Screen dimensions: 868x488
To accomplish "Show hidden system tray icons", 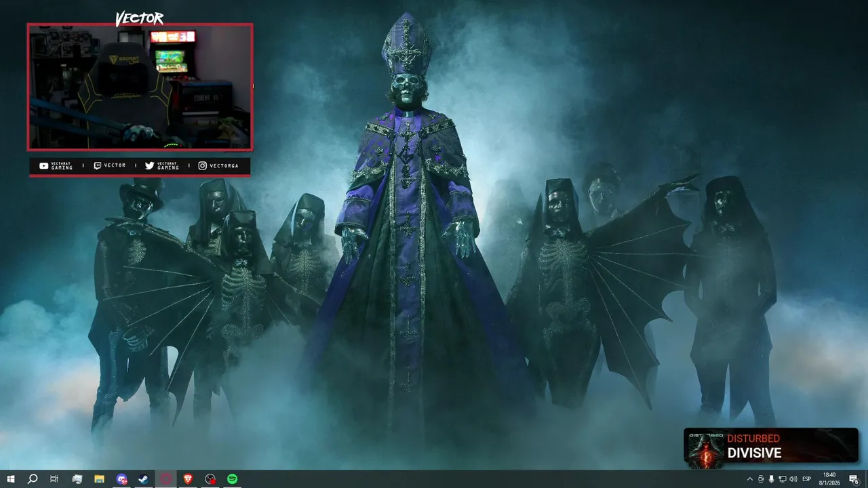I will click(x=749, y=479).
